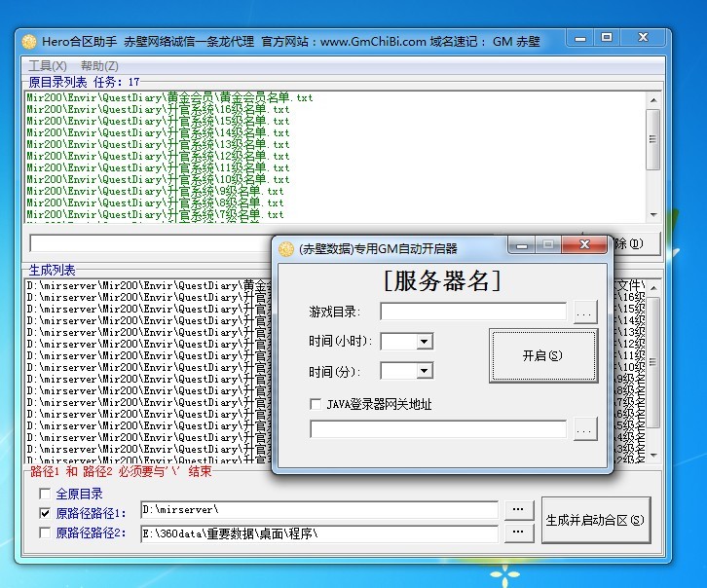Tick the 原路径路径2 checkbox
Screen dimensions: 707x588
click(x=45, y=533)
